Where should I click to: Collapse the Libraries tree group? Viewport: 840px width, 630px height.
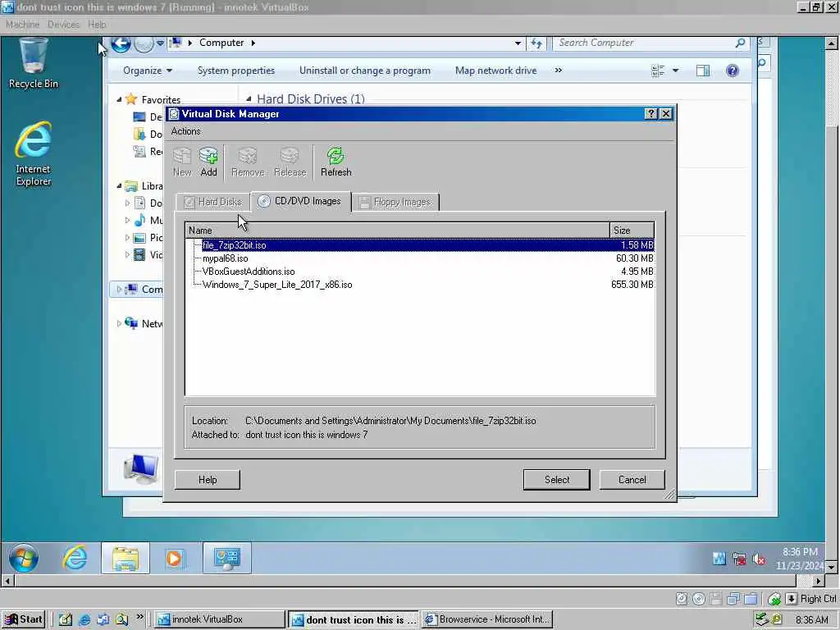click(x=119, y=186)
